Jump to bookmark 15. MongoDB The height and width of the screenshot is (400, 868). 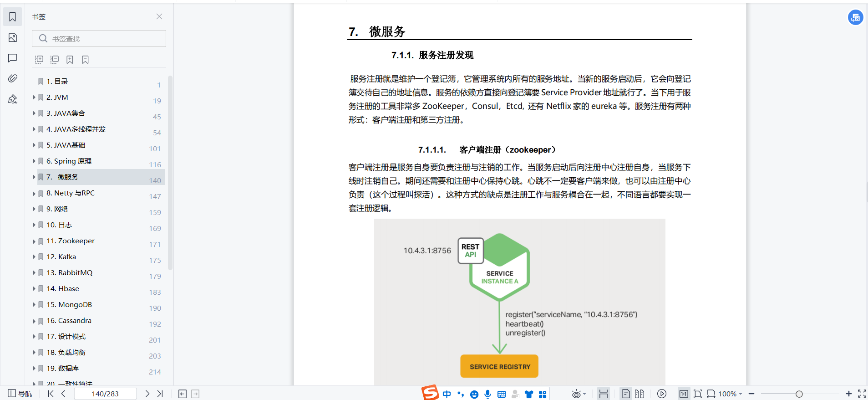point(69,305)
